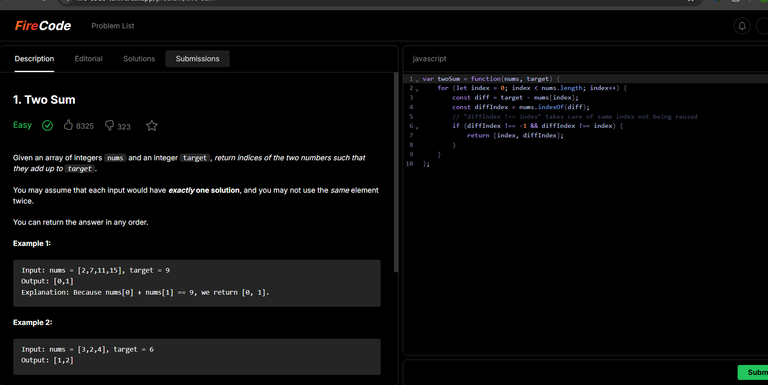Collapse the twoSum function fold arrow
This screenshot has width=768, height=385.
(417, 80)
